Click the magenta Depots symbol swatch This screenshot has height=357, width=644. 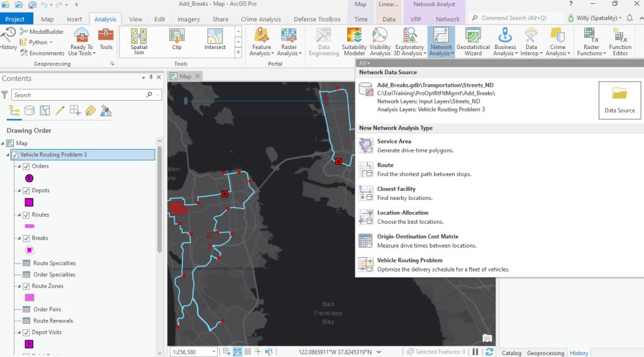(29, 202)
